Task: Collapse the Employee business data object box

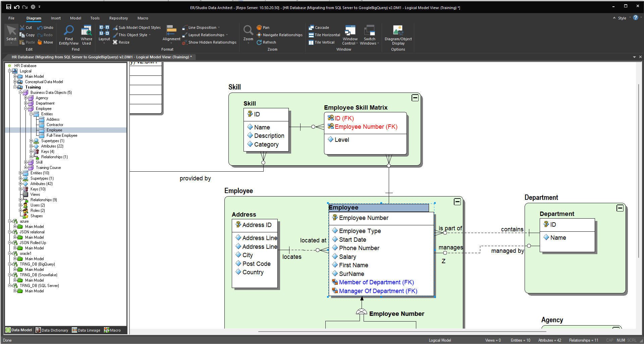Action: pos(457,202)
